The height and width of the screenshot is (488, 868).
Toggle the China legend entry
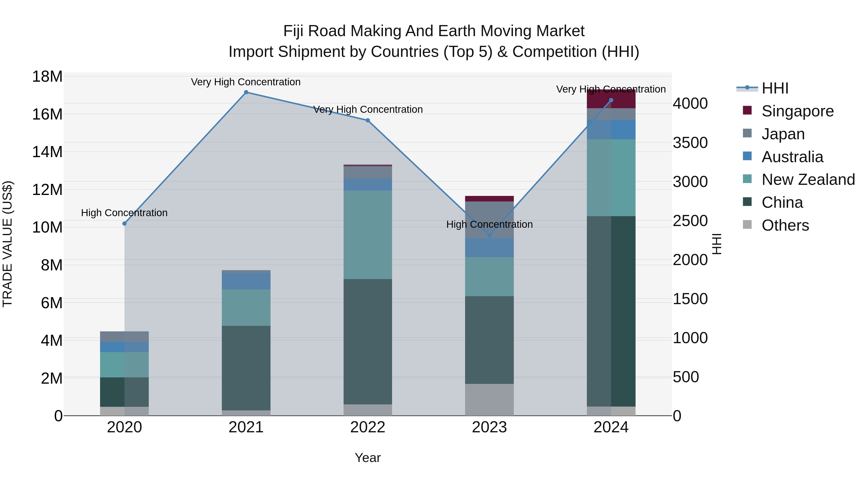click(773, 202)
